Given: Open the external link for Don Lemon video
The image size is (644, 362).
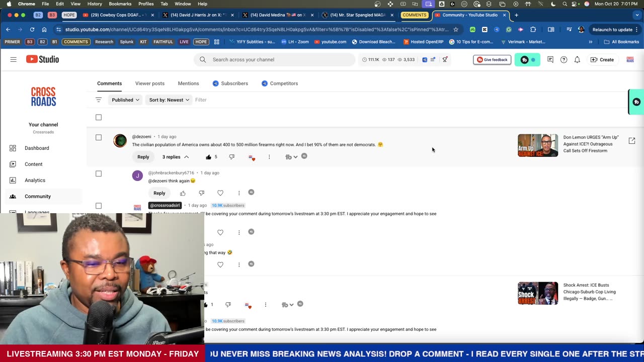Looking at the screenshot, I should 632,141.
